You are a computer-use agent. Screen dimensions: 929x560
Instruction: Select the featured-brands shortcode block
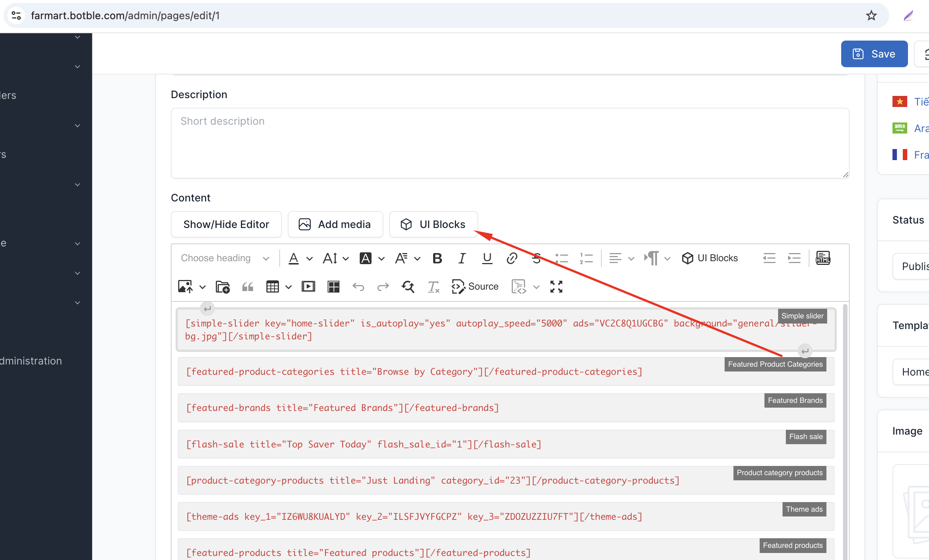[506, 408]
